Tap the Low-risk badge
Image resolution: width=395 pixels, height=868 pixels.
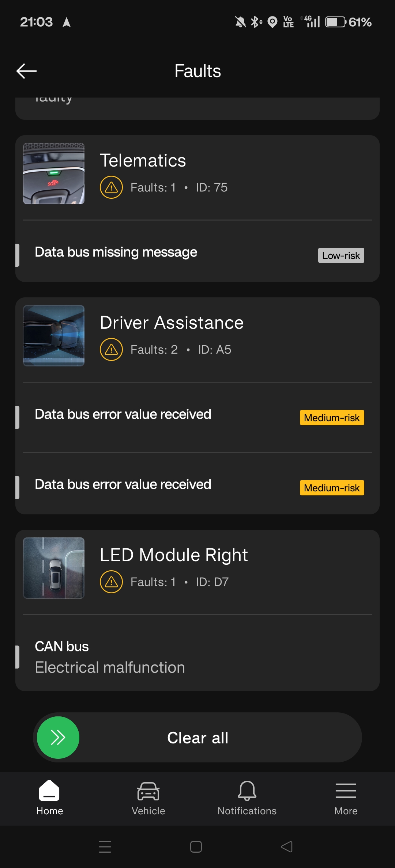point(341,255)
